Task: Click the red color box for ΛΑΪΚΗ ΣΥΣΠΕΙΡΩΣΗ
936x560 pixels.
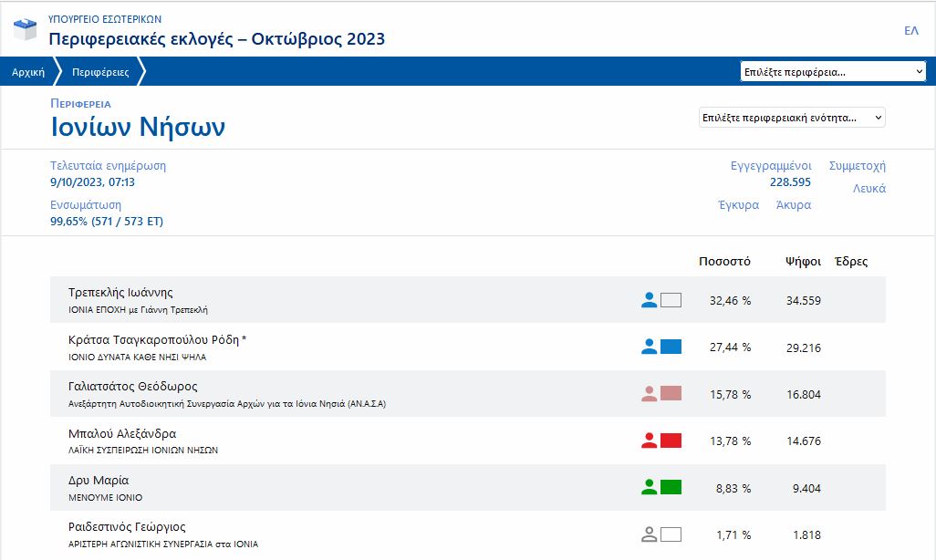Action: tap(671, 441)
